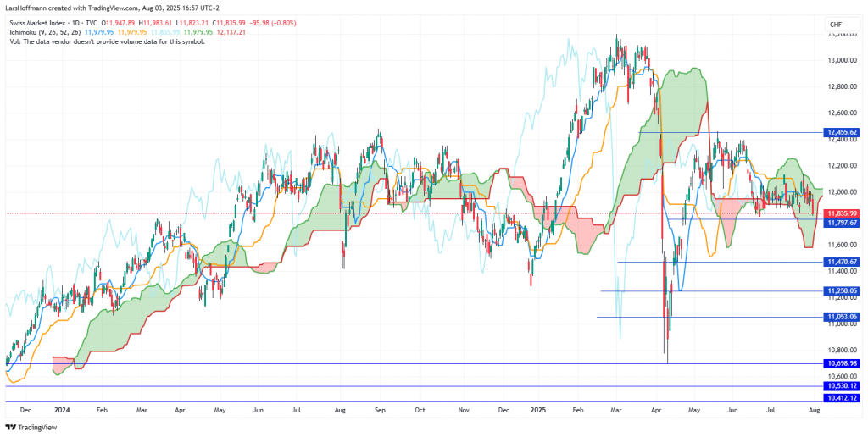Click the CHF currency label on price axis
The width and height of the screenshot is (868, 437).
coord(834,25)
